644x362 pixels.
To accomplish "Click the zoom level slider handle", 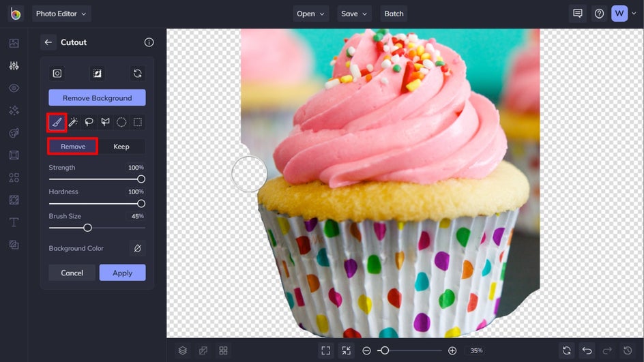I will click(x=385, y=350).
